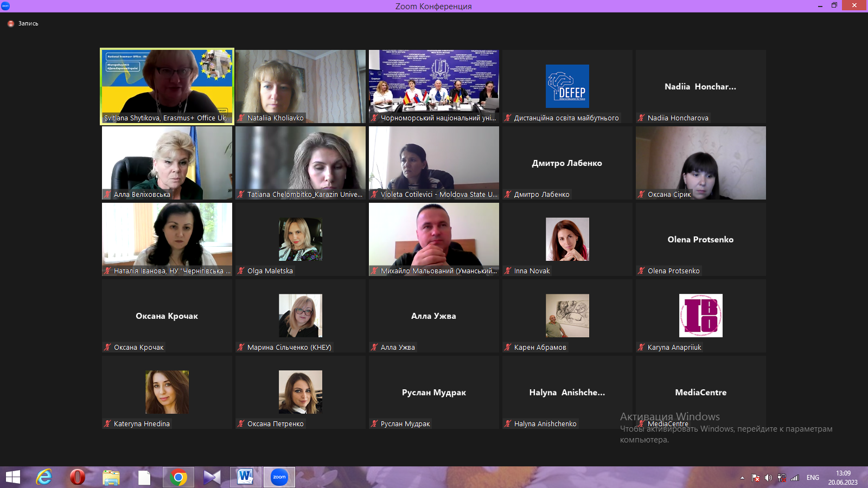Open the clock and date flyout
This screenshot has height=488, width=868.
[843, 478]
